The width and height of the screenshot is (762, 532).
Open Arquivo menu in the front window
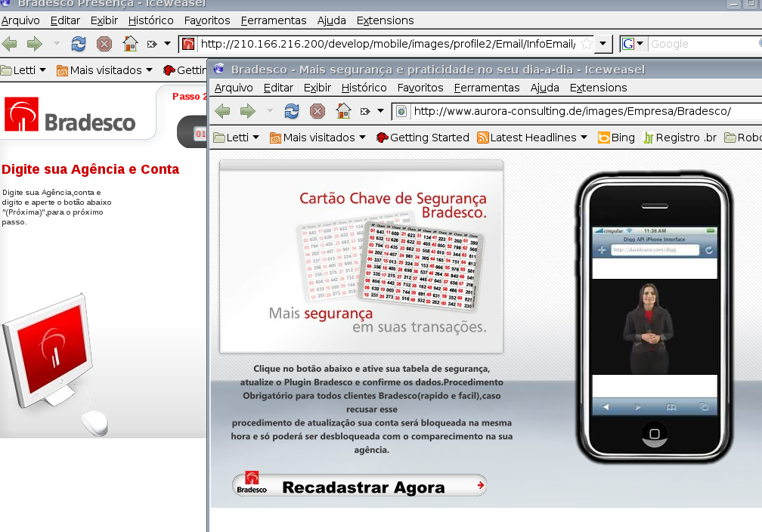[x=234, y=88]
